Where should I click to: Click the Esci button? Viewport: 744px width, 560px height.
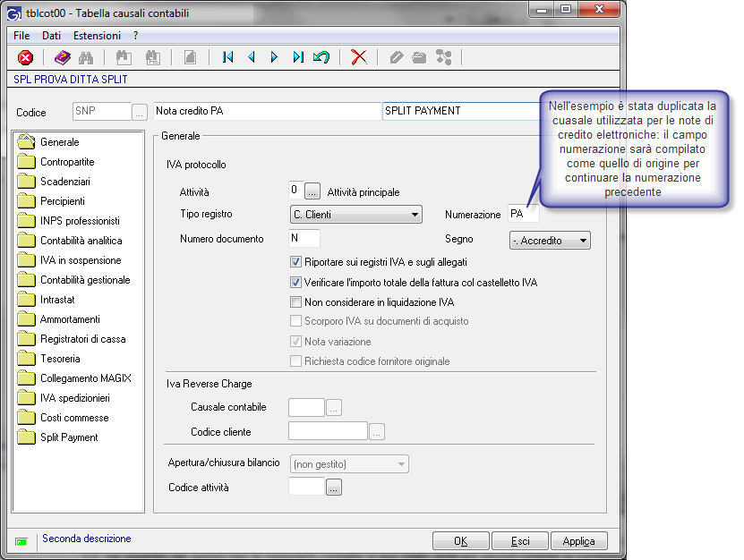click(x=520, y=541)
